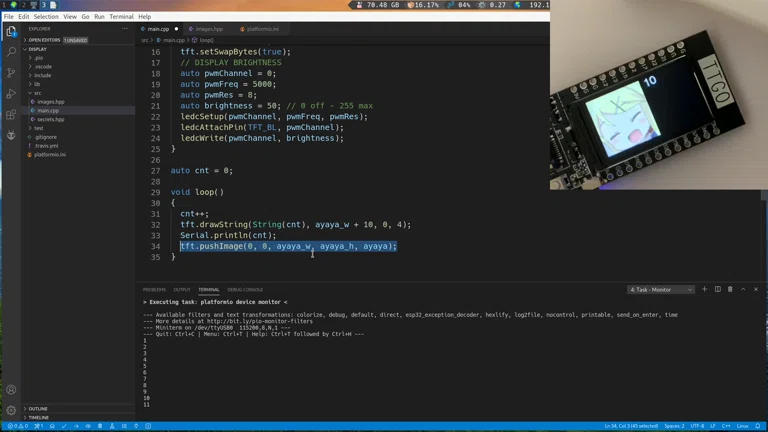This screenshot has width=768, height=432.
Task: Open .travis.yml in the file tree
Action: [47, 146]
